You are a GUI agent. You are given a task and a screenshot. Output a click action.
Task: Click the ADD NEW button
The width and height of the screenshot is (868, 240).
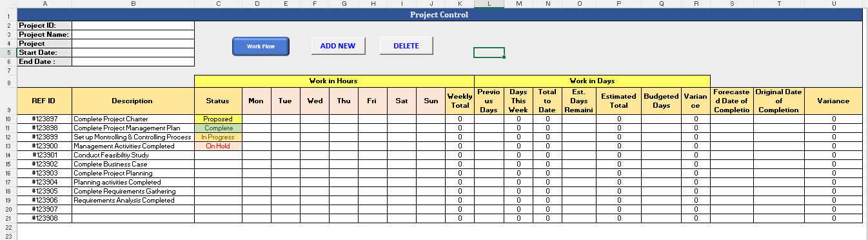coord(338,46)
